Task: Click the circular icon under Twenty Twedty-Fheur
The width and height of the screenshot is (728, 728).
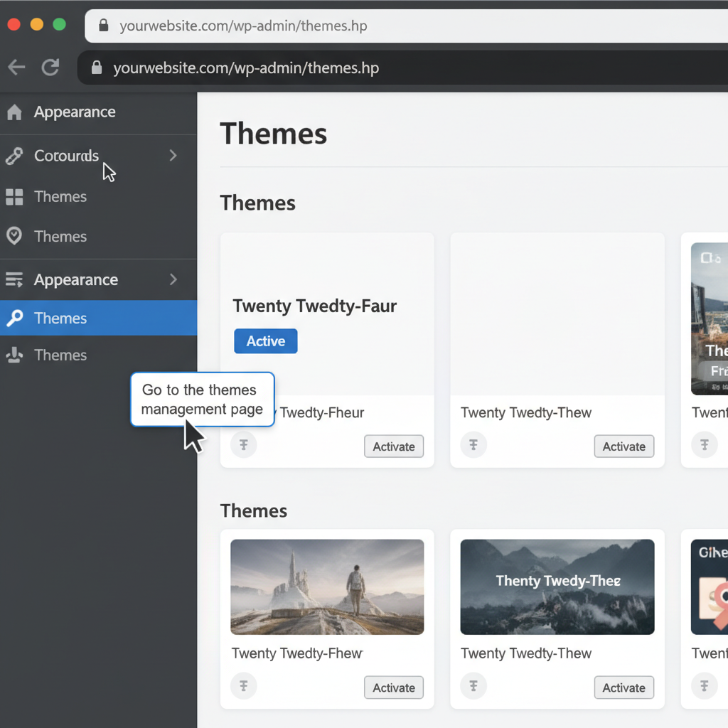Action: (x=244, y=444)
